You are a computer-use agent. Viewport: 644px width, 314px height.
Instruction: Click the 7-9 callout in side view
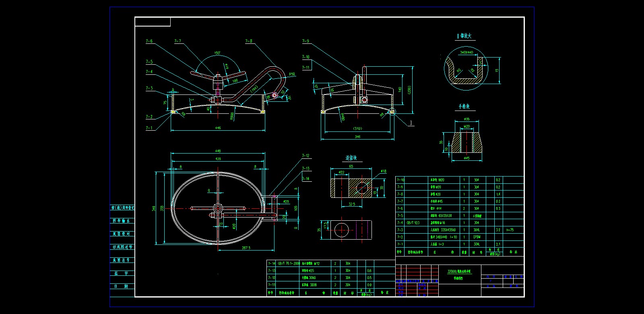[305, 41]
